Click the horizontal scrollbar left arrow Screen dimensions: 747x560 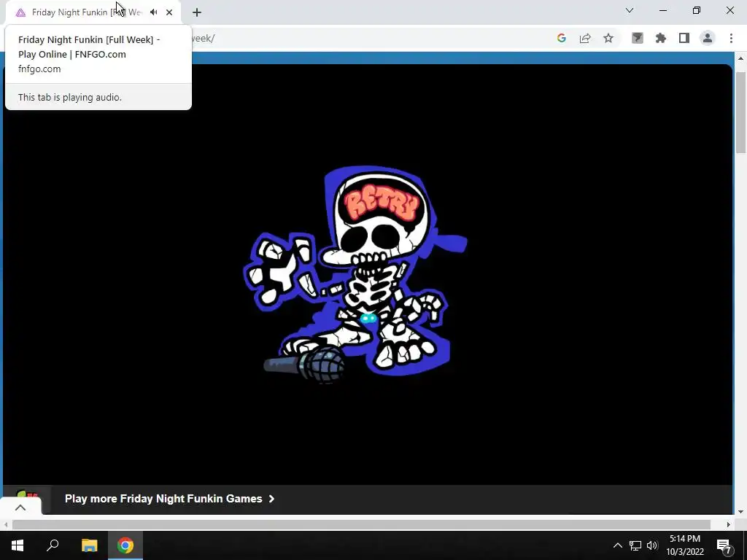point(6,524)
